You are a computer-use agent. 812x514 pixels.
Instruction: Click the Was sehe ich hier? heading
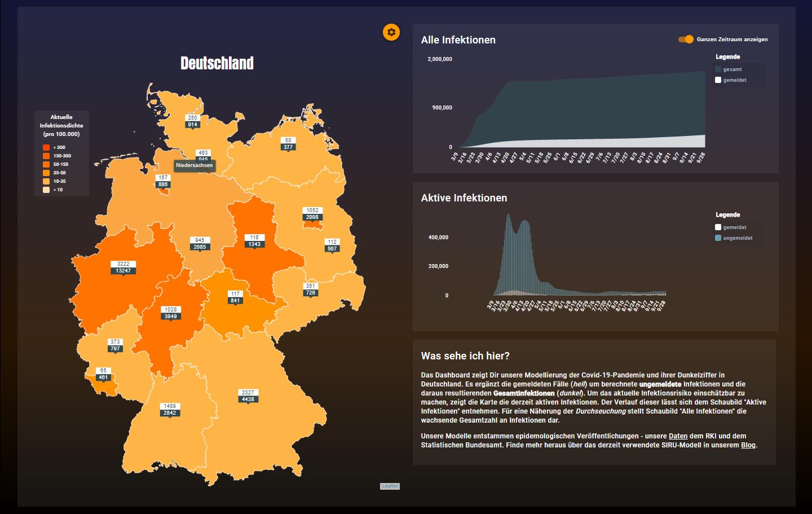tap(465, 356)
